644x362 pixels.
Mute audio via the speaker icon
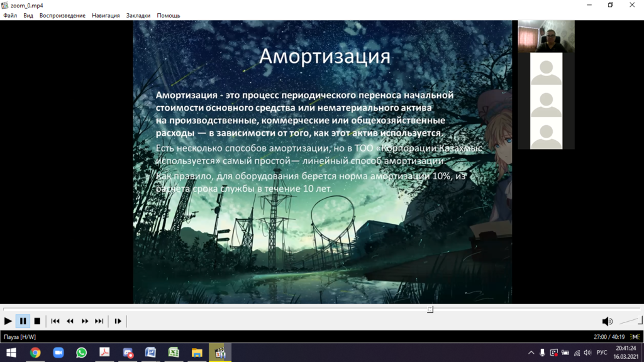click(607, 321)
